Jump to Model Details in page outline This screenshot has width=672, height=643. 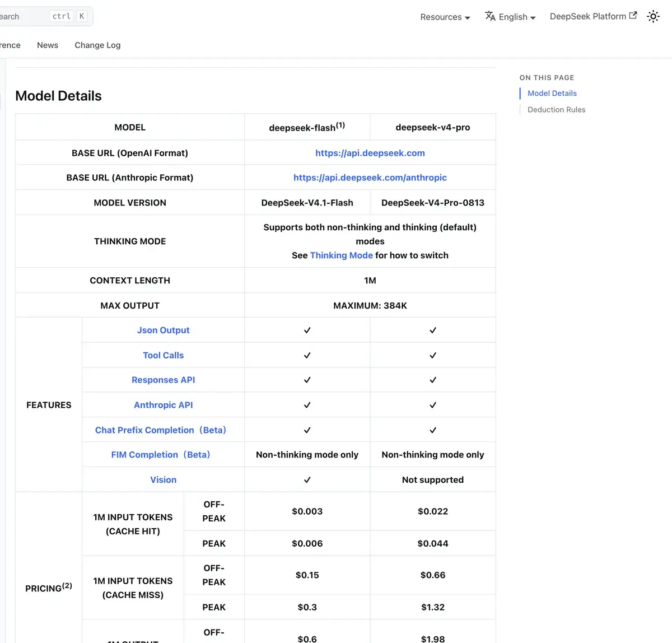(552, 94)
